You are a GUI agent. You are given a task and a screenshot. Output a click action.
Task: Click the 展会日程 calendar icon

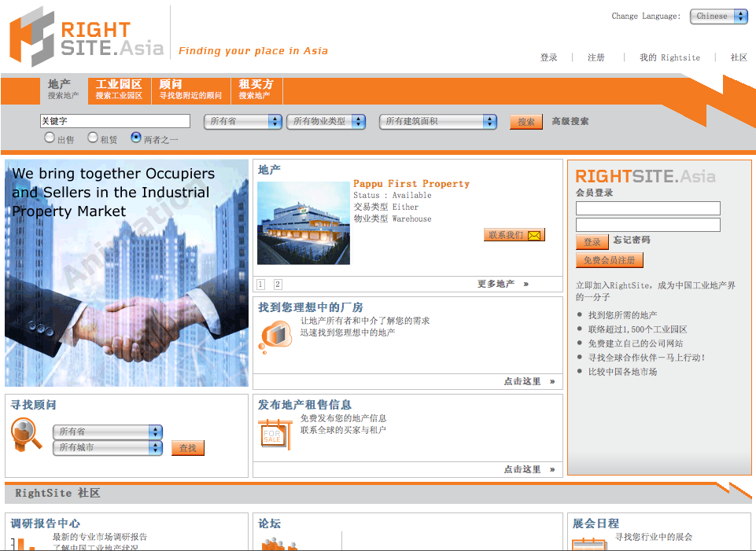(x=588, y=544)
